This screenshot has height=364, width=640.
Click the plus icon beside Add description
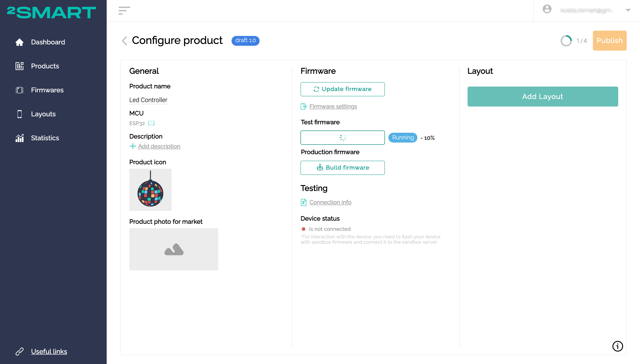133,146
